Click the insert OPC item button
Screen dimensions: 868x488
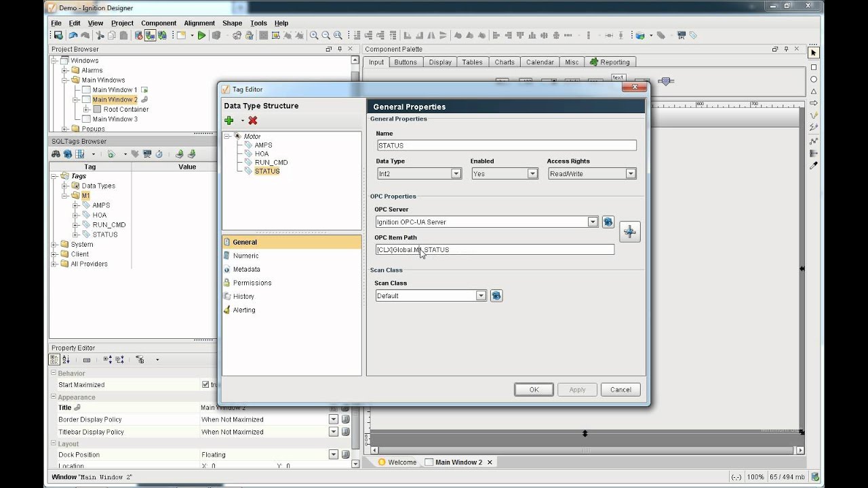[630, 232]
